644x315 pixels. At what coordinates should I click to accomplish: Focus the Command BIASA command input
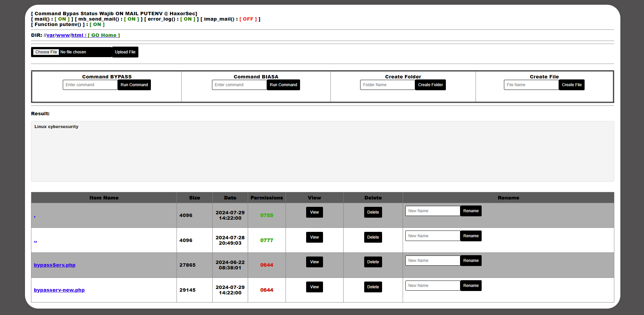(239, 85)
